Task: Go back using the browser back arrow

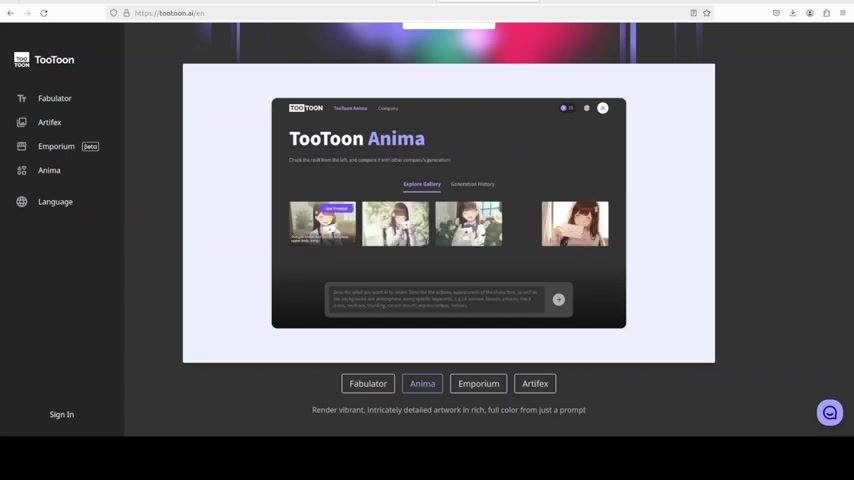Action: (11, 13)
